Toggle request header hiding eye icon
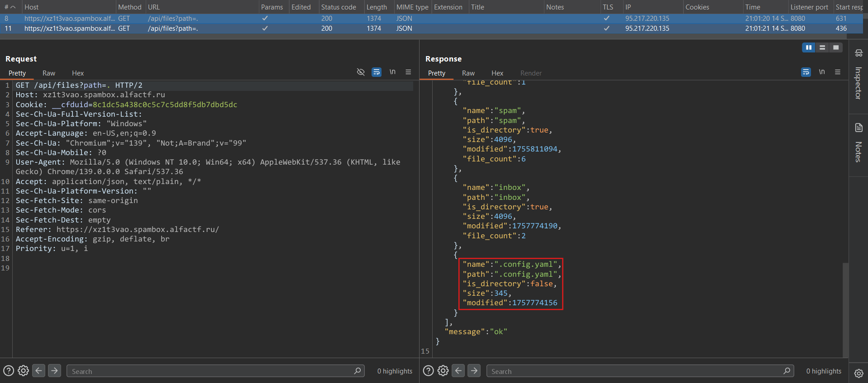This screenshot has height=383, width=868. (x=361, y=72)
